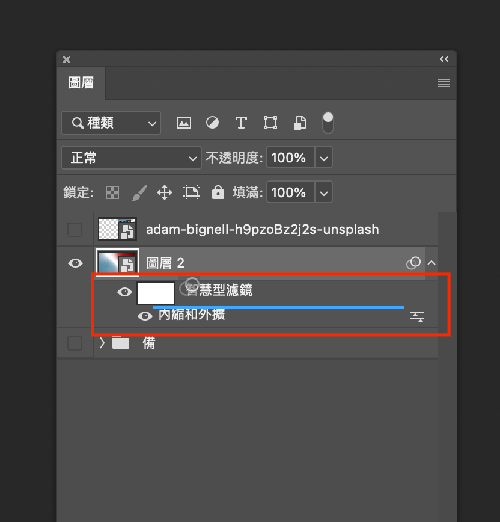Open the 不透明度 slider dropdown arrow
Image resolution: width=500 pixels, height=522 pixels.
pos(324,157)
